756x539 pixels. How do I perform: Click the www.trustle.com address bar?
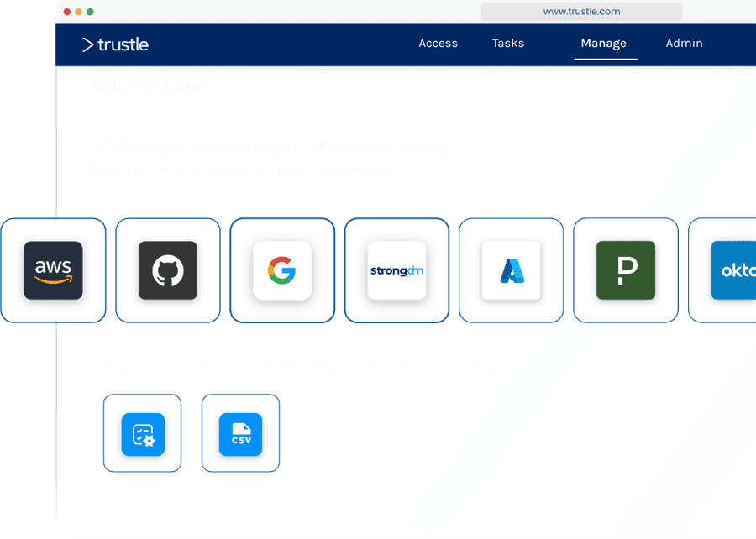click(x=581, y=11)
